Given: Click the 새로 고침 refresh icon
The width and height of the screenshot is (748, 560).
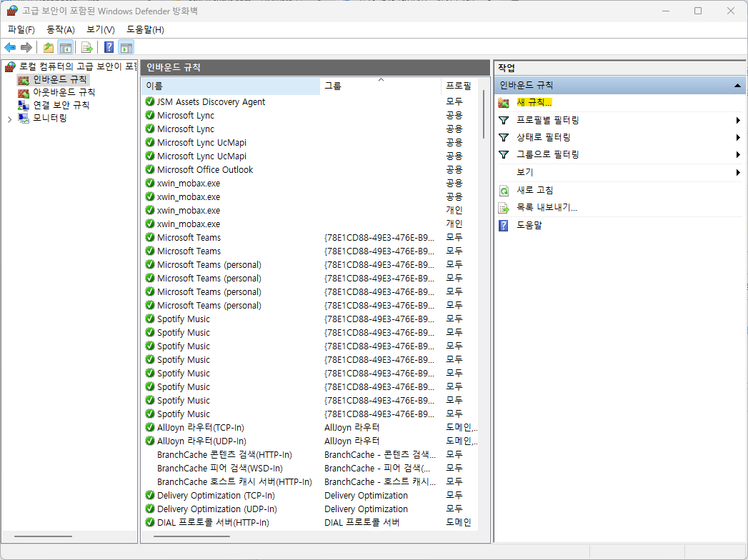Looking at the screenshot, I should [x=504, y=190].
